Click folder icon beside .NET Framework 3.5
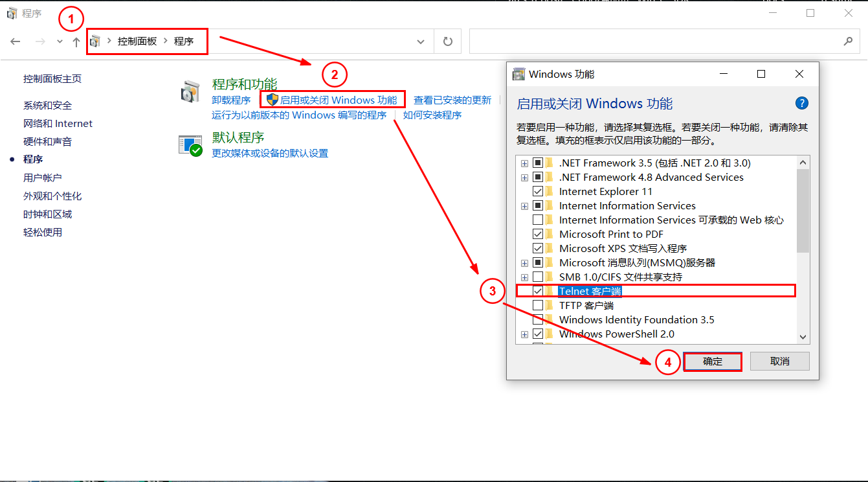Image resolution: width=868 pixels, height=482 pixels. click(550, 163)
